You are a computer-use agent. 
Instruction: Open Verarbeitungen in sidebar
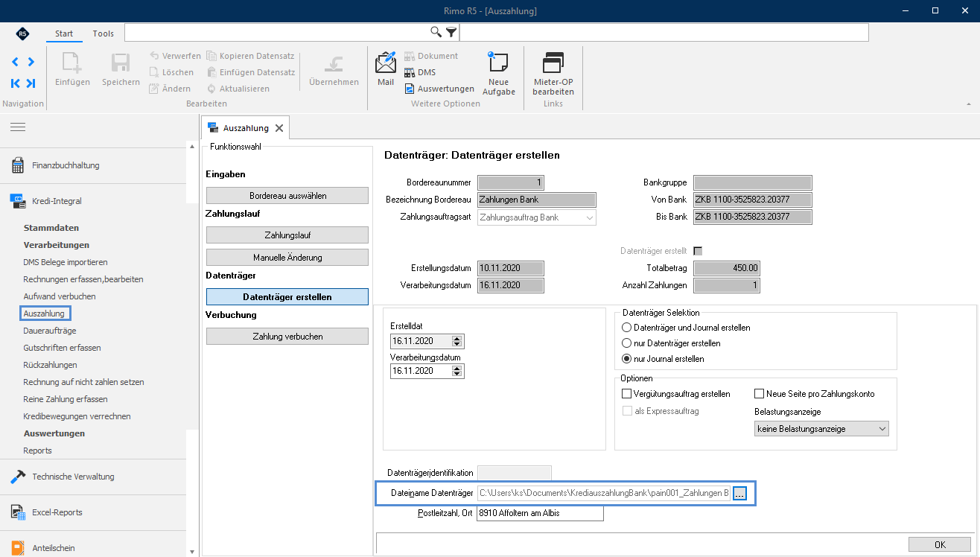(57, 245)
